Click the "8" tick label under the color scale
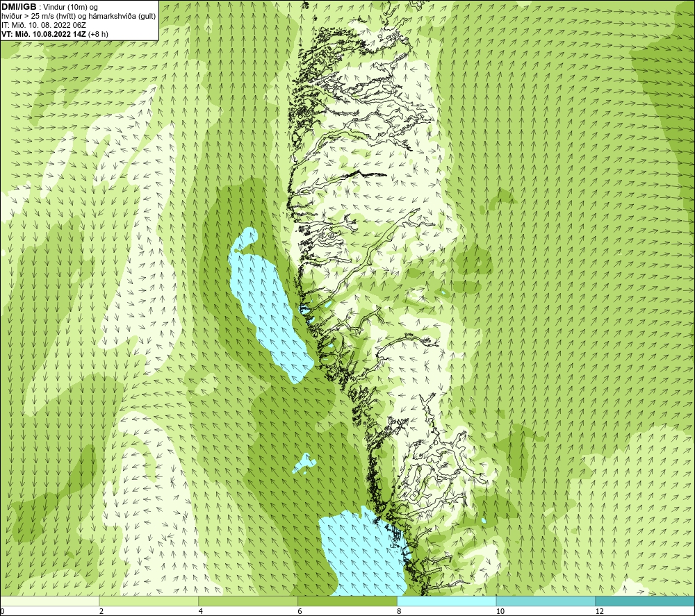Screen dimensions: 695x616 click(x=400, y=611)
